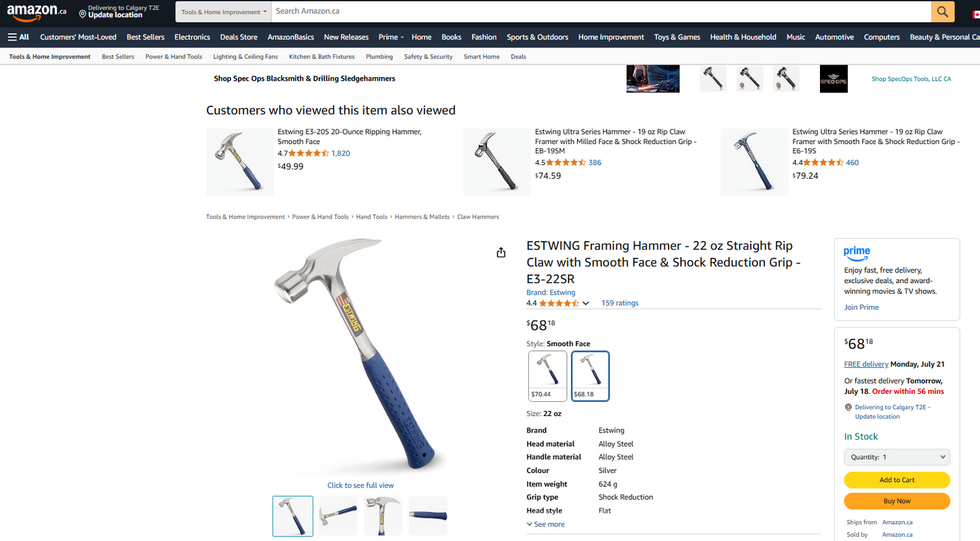Click the Add to Cart button
The image size is (980, 541).
(897, 480)
